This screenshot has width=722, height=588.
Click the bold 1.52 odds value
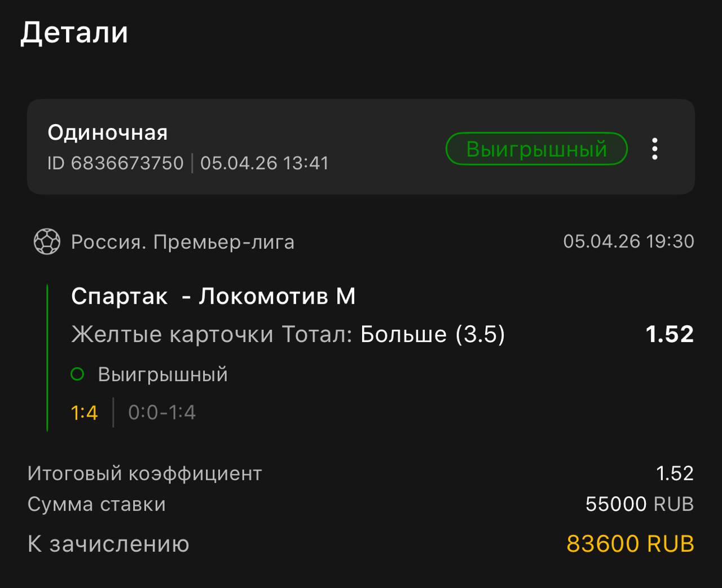[670, 334]
